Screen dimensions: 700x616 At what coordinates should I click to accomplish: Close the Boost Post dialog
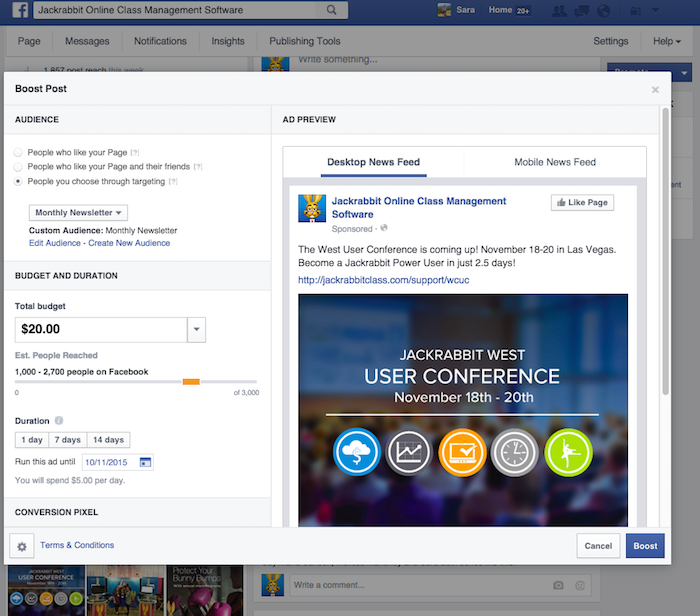pos(655,90)
